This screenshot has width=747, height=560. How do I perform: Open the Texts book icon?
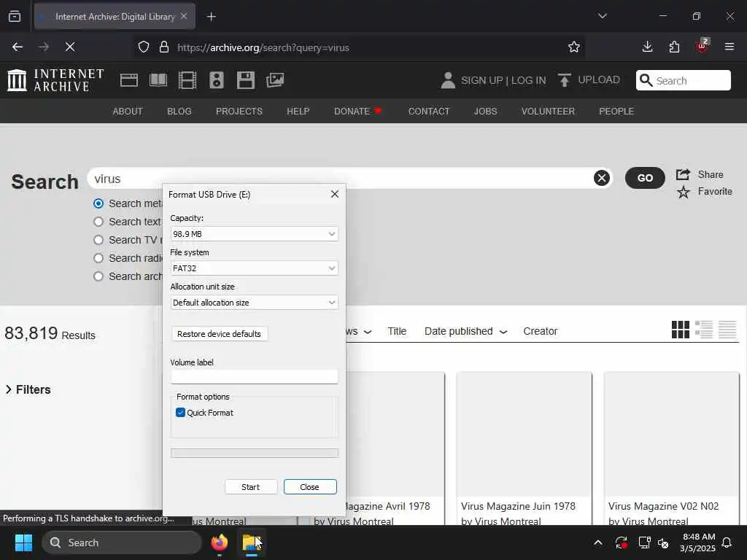158,80
